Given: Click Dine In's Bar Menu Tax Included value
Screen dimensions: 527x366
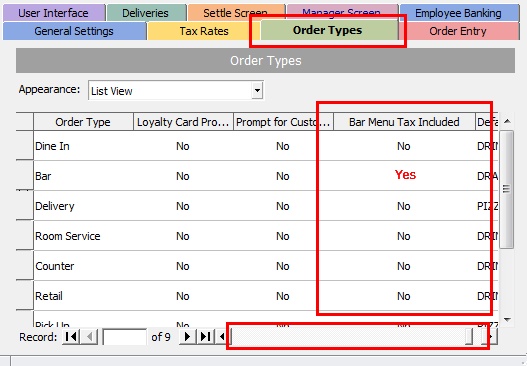Looking at the screenshot, I should (404, 146).
